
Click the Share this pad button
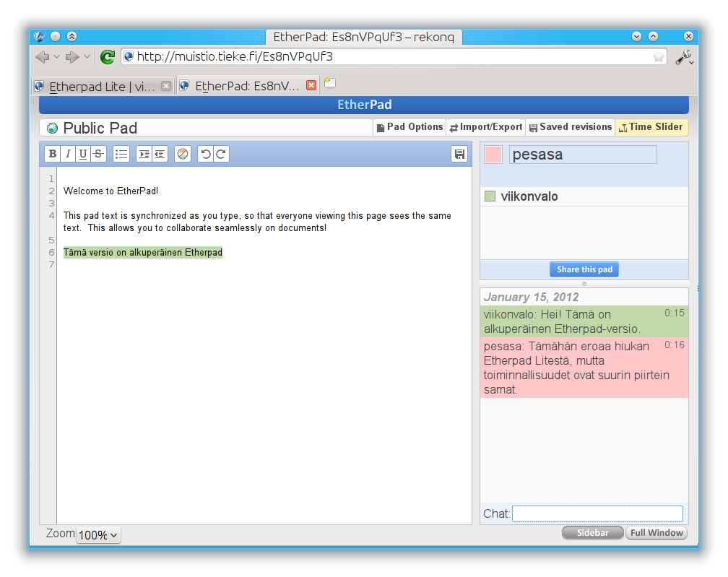point(584,269)
